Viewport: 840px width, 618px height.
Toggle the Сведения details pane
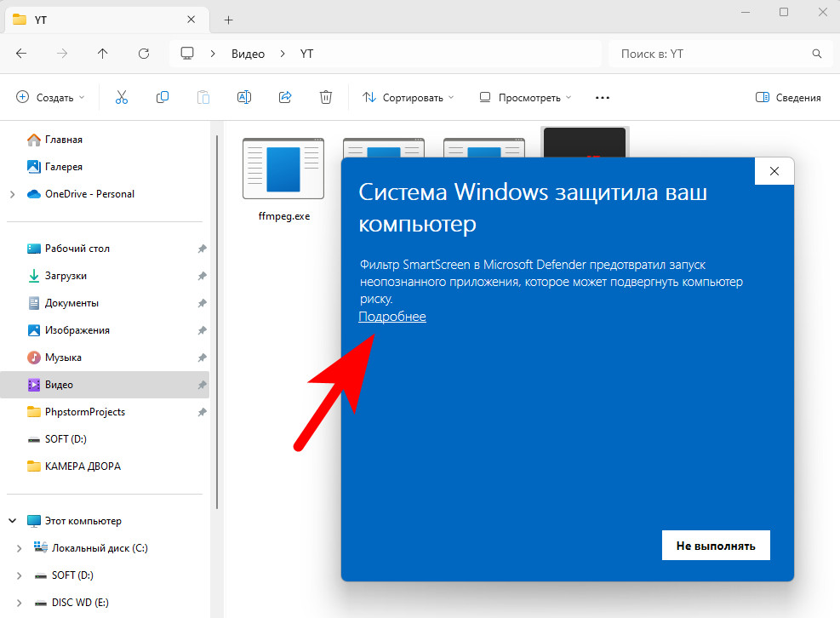[x=788, y=98]
